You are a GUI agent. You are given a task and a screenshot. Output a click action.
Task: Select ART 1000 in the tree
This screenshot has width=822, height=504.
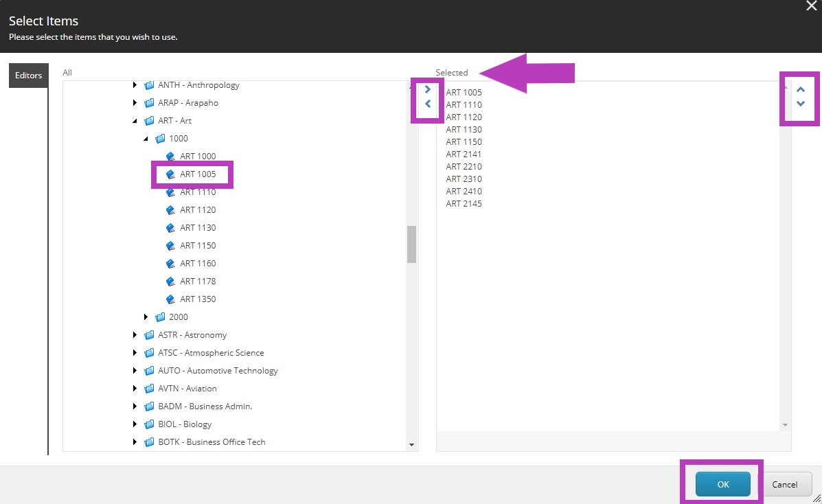pos(198,157)
